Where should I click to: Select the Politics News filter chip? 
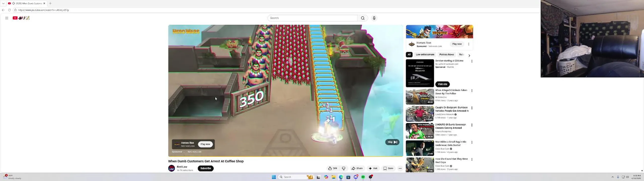tap(447, 55)
